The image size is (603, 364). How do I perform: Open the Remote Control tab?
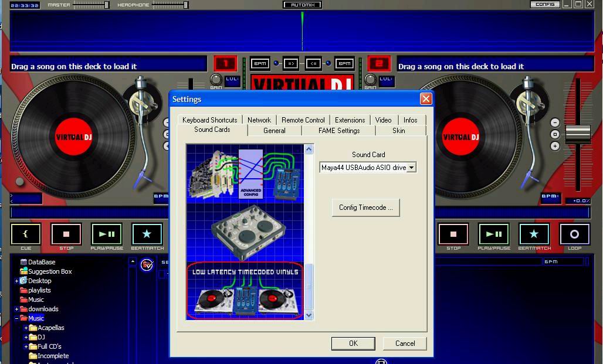(x=303, y=120)
